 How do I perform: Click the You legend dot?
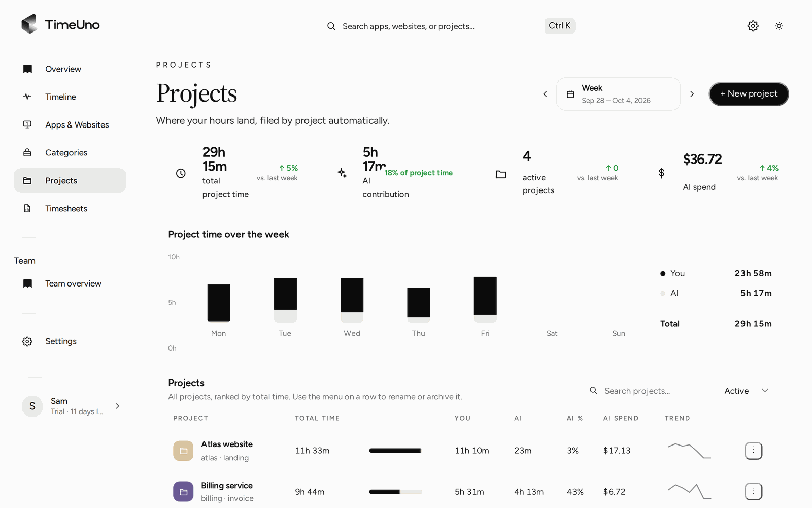(663, 273)
